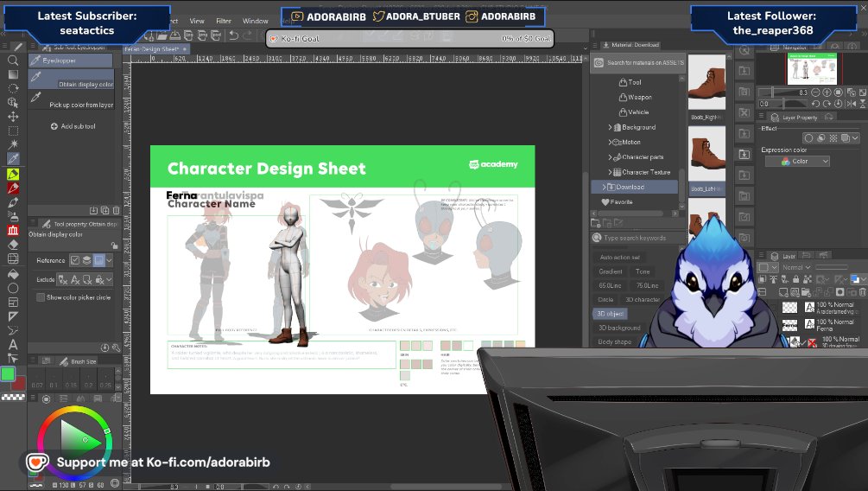Expand the Character Texture material folder

[610, 172]
